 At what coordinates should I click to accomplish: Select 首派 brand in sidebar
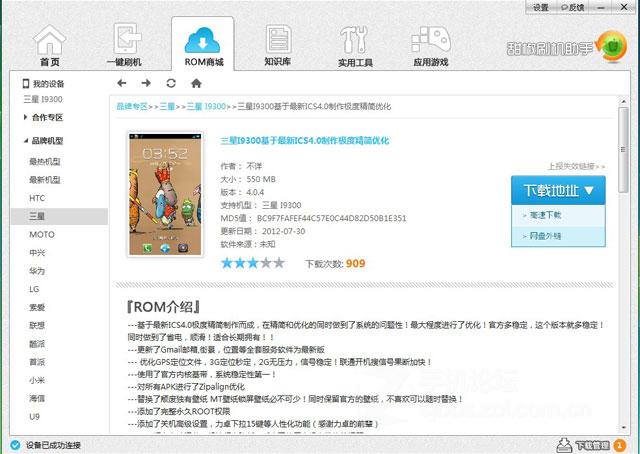click(37, 362)
